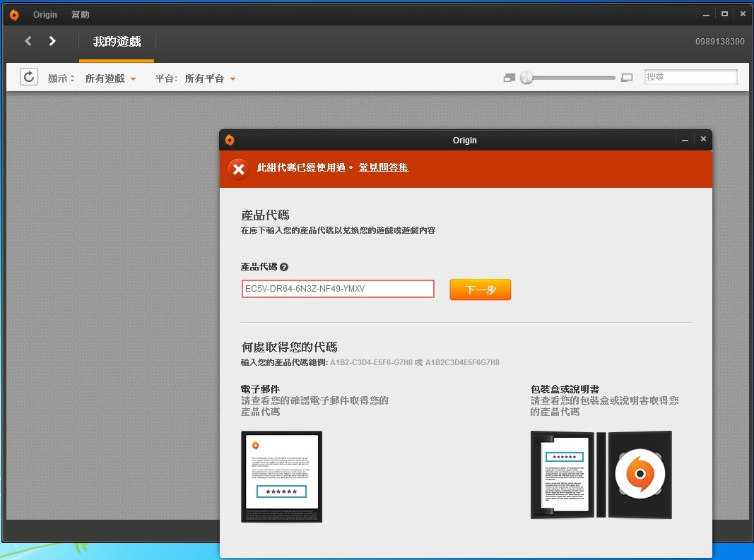Click the large tile size icon

[x=627, y=78]
